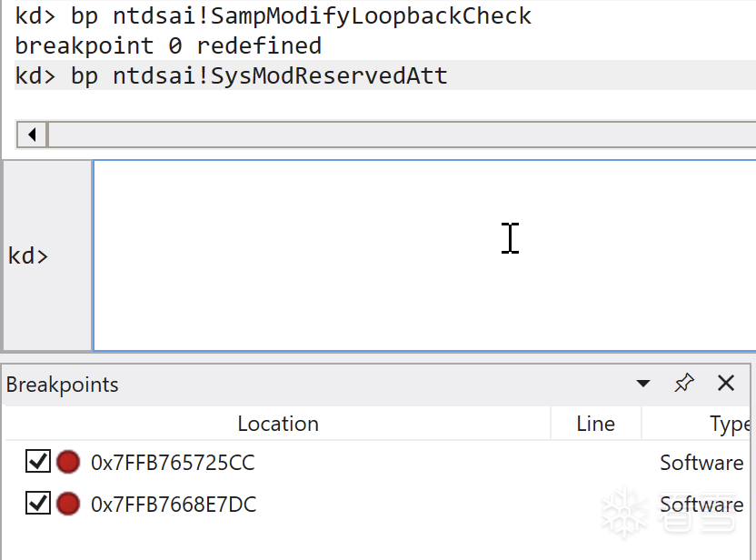
Task: Close the Breakpoints panel
Action: (726, 384)
